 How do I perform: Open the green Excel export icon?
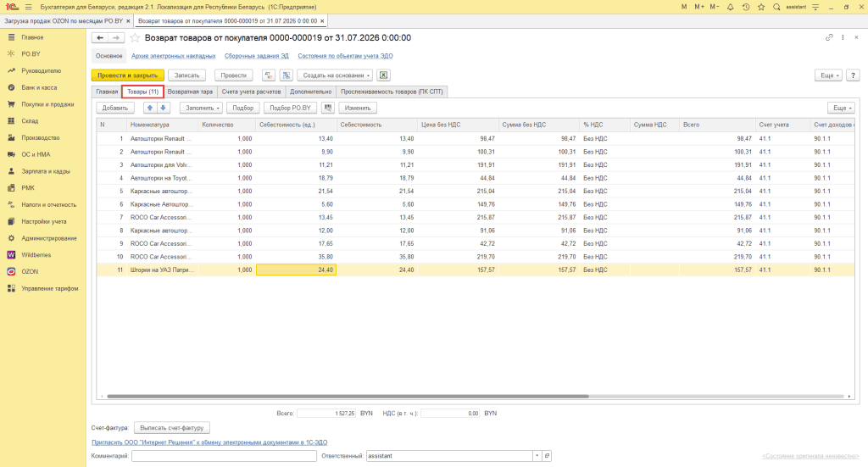[x=383, y=75]
